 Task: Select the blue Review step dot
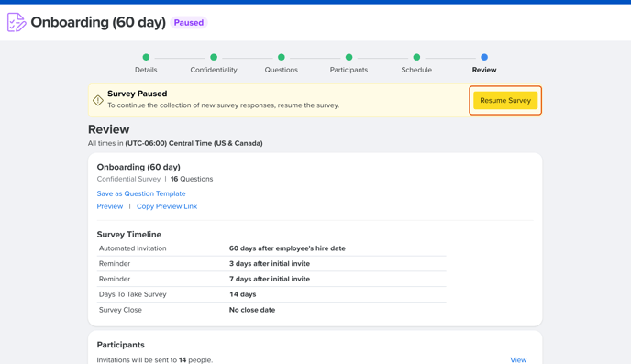[484, 57]
